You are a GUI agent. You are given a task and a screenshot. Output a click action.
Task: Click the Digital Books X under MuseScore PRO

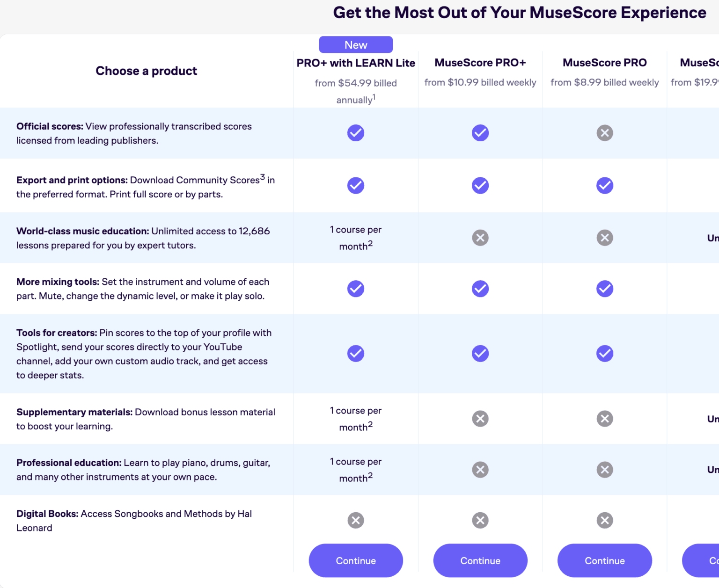pyautogui.click(x=605, y=520)
